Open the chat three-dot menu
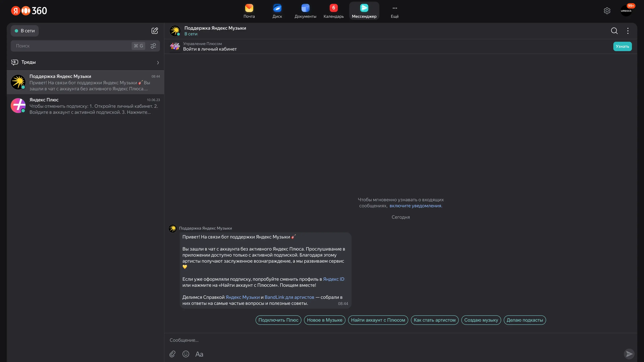The width and height of the screenshot is (644, 362). click(628, 31)
